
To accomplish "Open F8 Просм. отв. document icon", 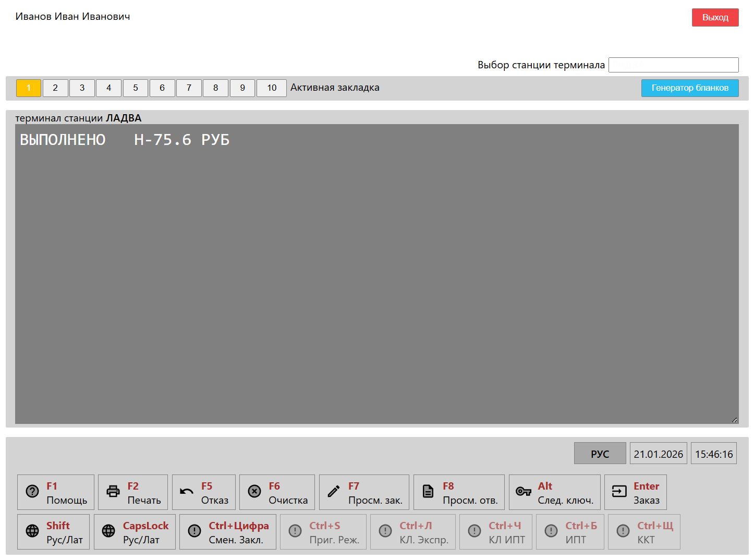I will [428, 492].
